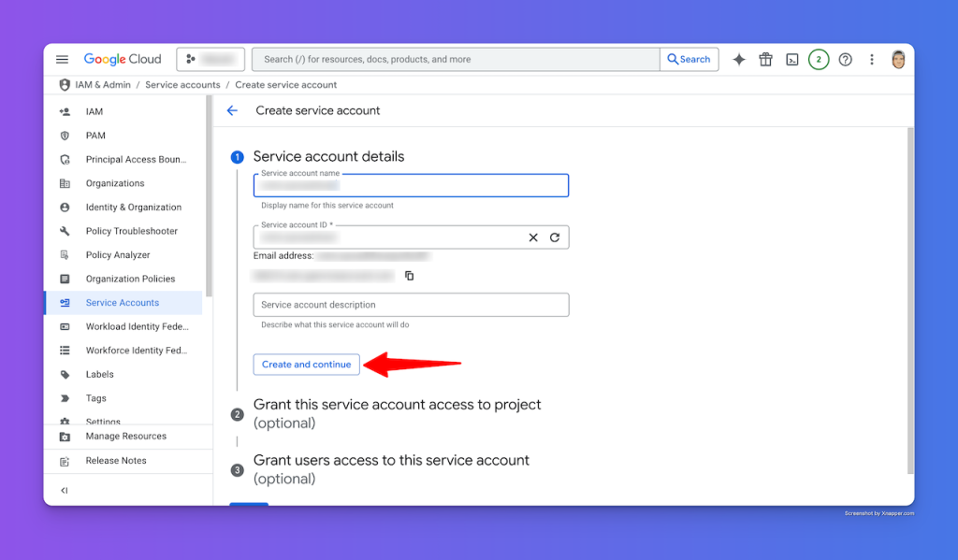Click the Principal Access Boundary label
958x560 pixels.
[137, 159]
